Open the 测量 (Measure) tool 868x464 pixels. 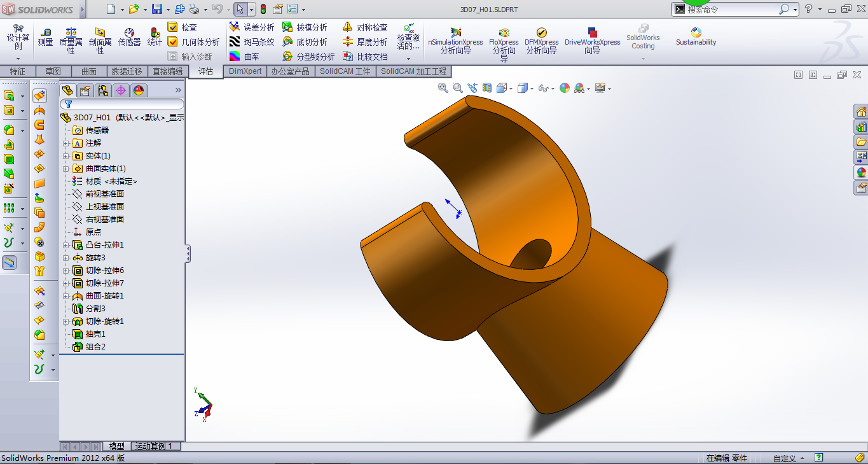pyautogui.click(x=45, y=37)
